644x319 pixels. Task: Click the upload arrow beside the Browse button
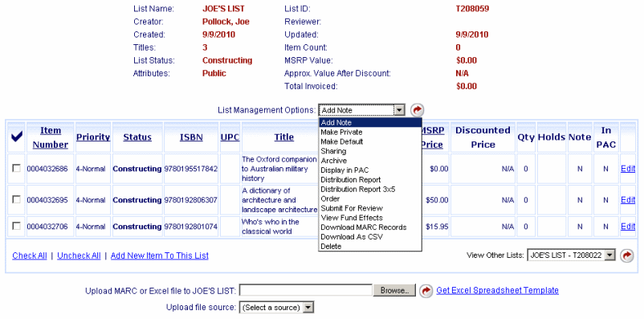click(426, 291)
